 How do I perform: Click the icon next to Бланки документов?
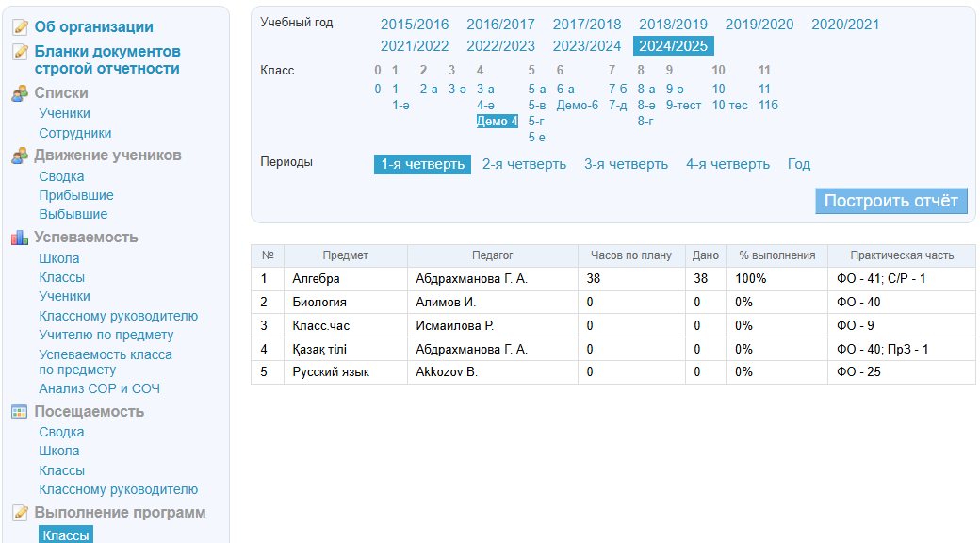[x=20, y=52]
